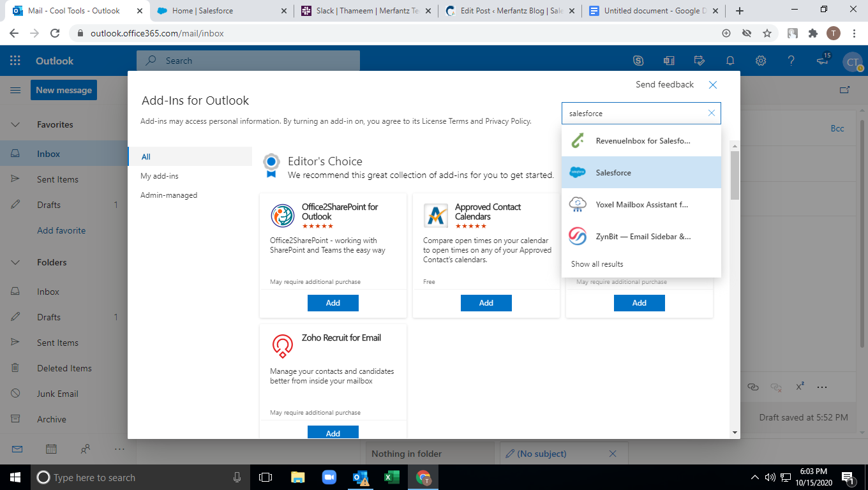Open the Outlook app launcher waffle

(x=15, y=61)
